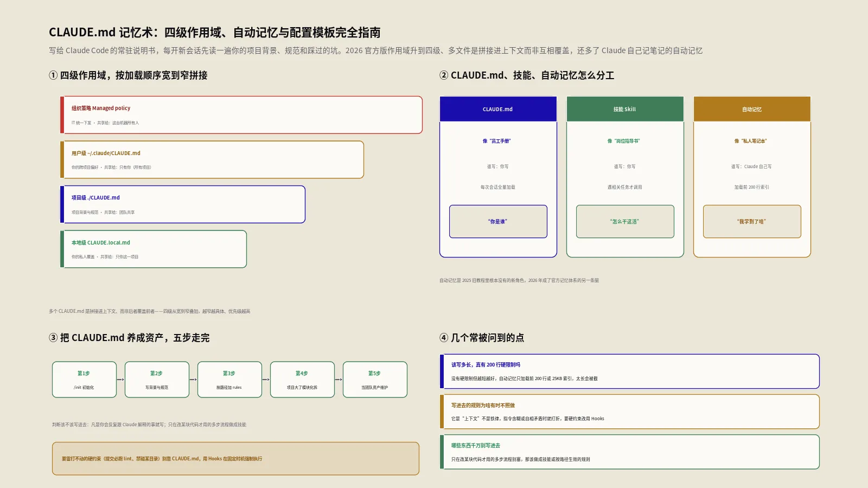Select the "用户级 ~/.claude/CLAUDE.md" title
The image size is (868, 488).
tap(106, 153)
